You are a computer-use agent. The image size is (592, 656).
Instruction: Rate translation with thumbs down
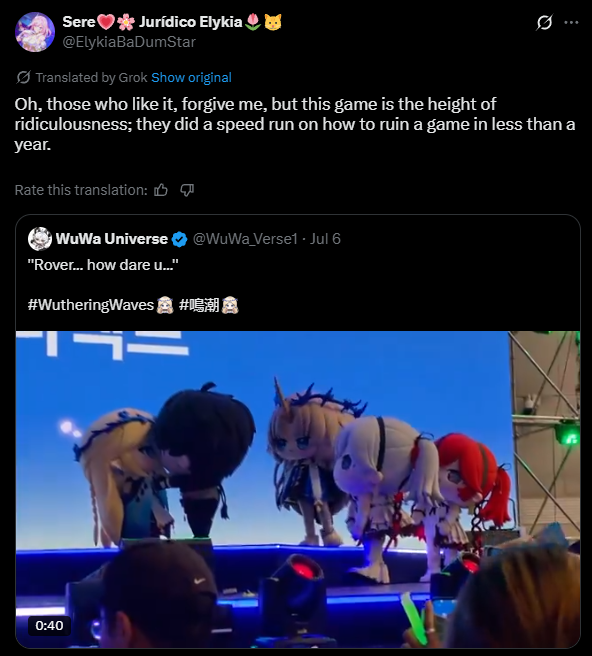coord(187,190)
